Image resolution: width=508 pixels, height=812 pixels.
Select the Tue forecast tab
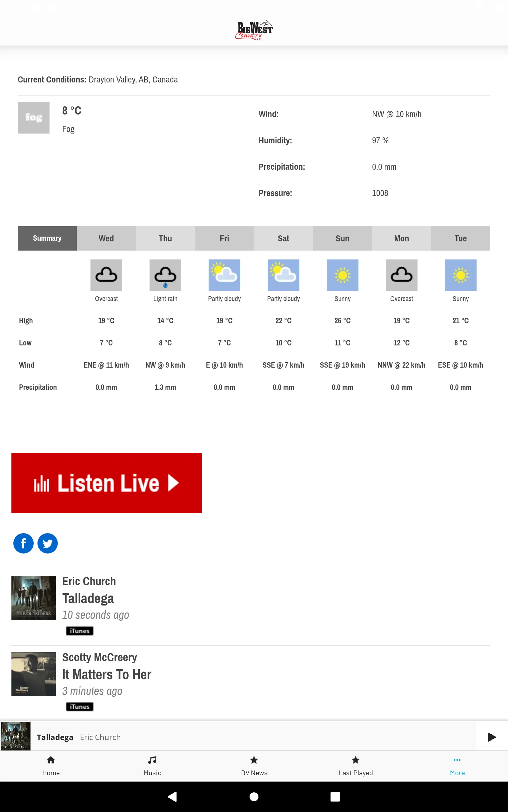(x=461, y=238)
